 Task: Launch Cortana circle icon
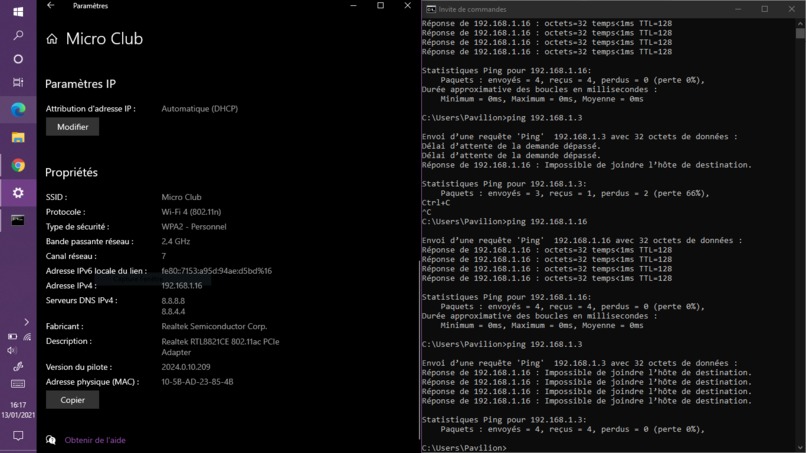[18, 59]
